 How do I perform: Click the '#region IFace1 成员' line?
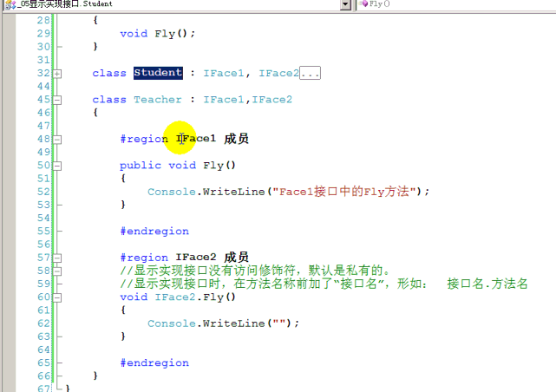tap(185, 139)
